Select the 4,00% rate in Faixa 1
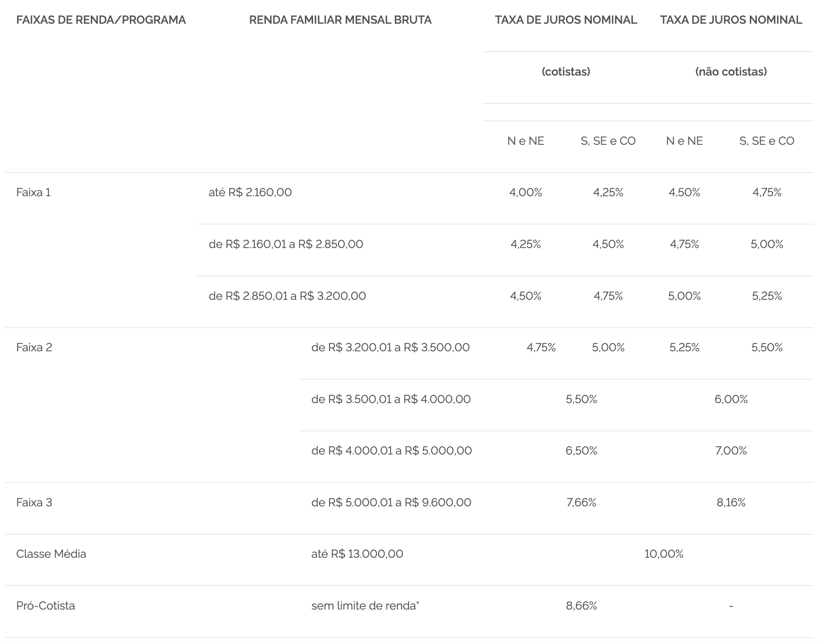This screenshot has width=821, height=644. tap(526, 192)
